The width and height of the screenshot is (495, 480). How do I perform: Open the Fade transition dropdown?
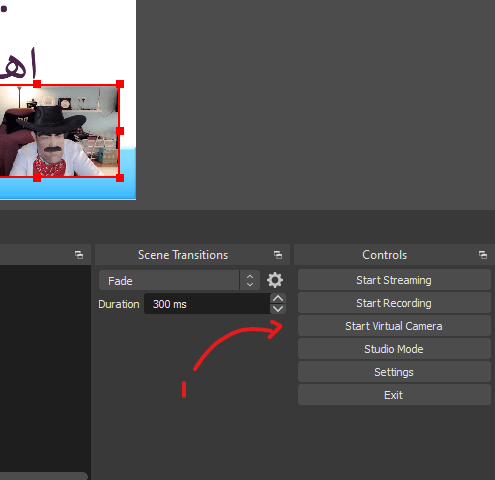tap(179, 280)
